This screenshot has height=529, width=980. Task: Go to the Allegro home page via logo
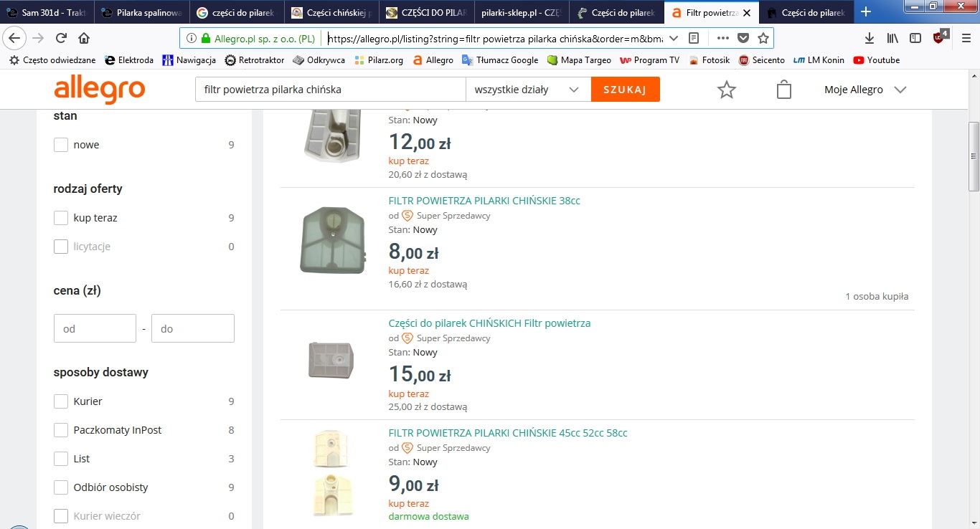[x=99, y=90]
